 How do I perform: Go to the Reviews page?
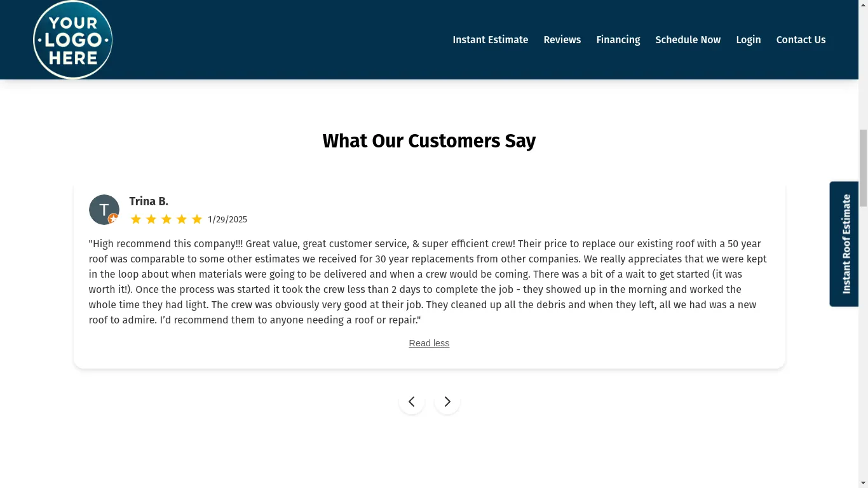point(562,40)
